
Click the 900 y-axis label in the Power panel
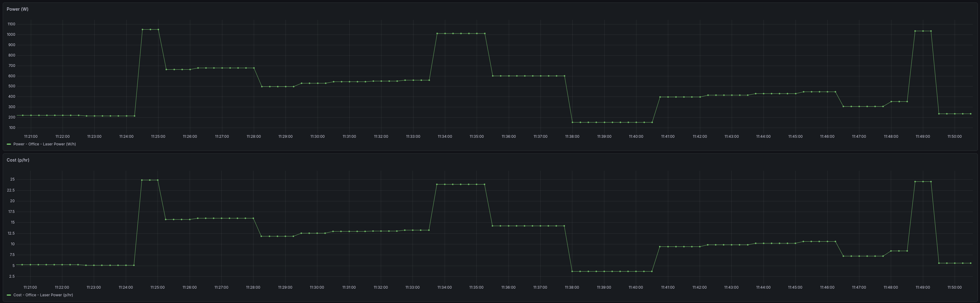[x=12, y=45]
